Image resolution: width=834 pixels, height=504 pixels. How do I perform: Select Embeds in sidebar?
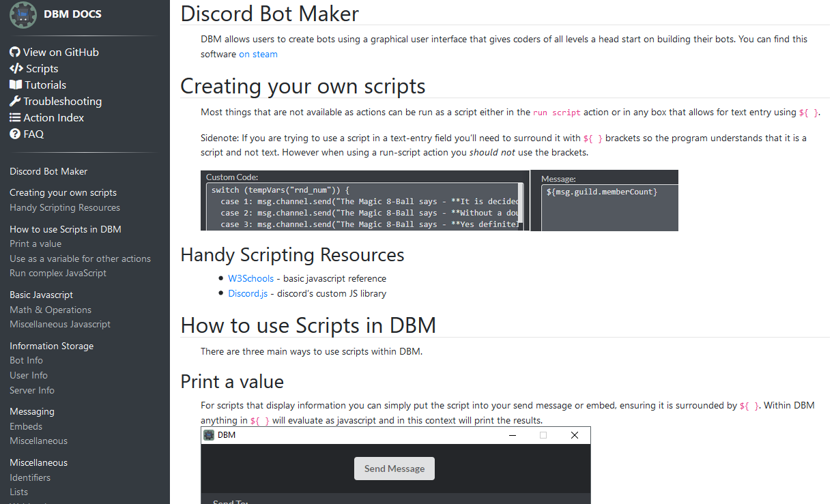tap(26, 426)
